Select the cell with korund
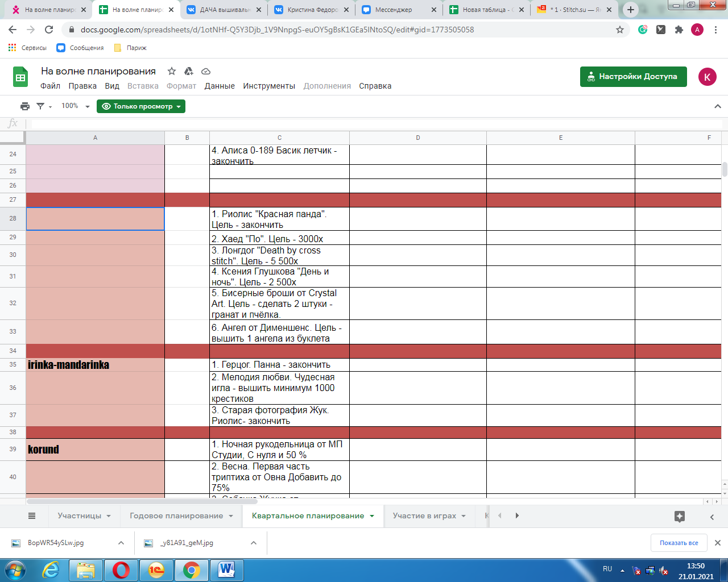728x582 pixels. [95, 449]
